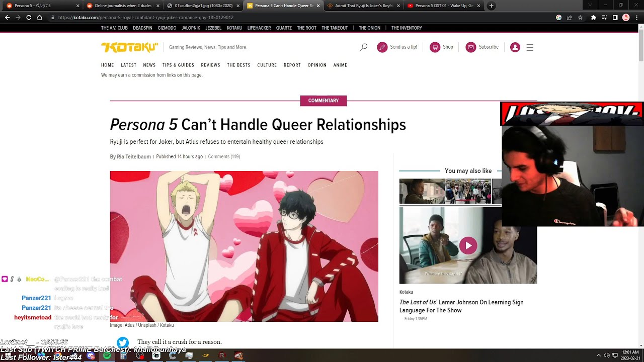Open the browser home page icon

tap(40, 17)
